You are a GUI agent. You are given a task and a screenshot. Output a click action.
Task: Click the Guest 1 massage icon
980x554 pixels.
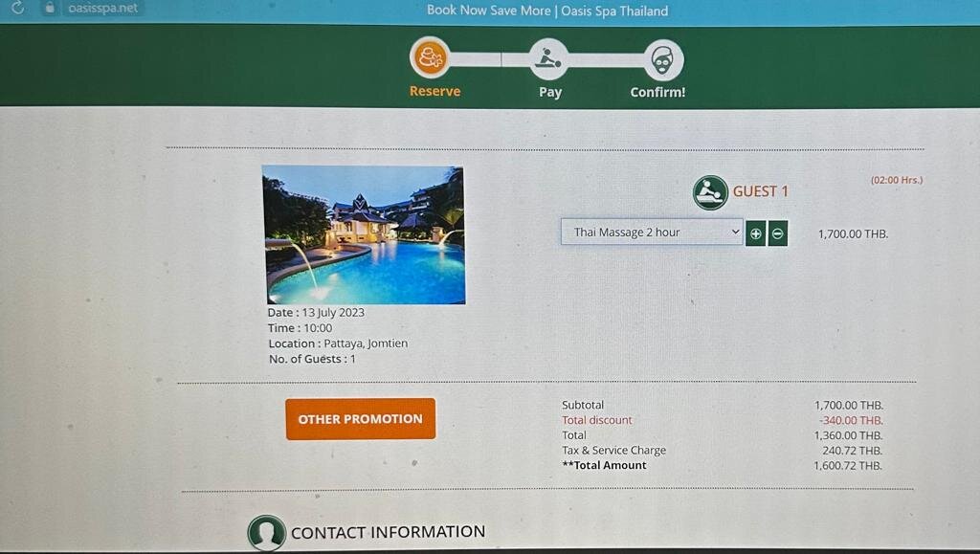(x=710, y=192)
